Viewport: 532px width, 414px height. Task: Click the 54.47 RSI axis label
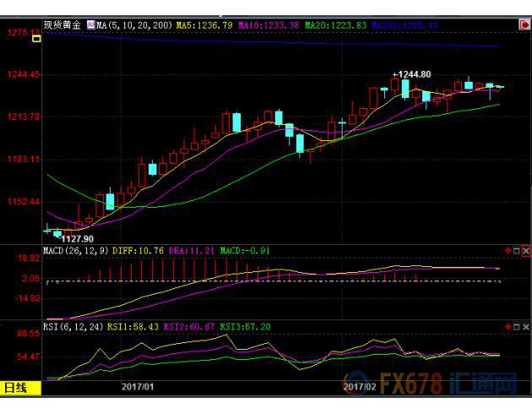point(29,357)
